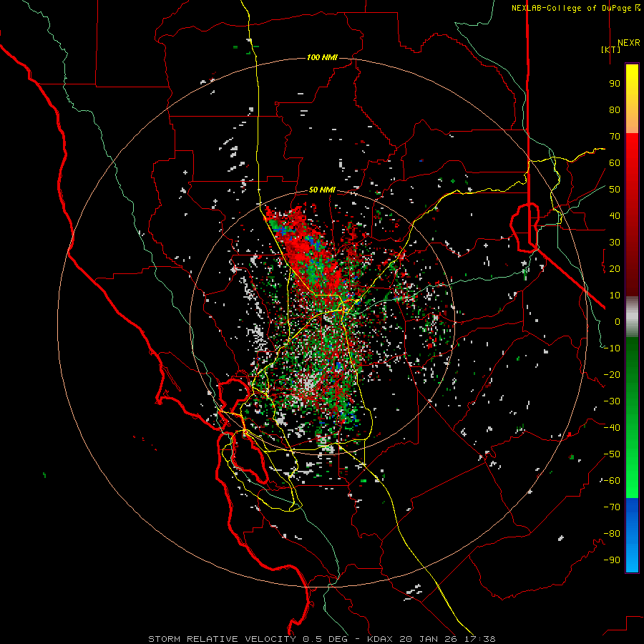Image resolution: width=644 pixels, height=644 pixels.
Task: Click the KDAX station identifier in caption
Action: pos(380,639)
